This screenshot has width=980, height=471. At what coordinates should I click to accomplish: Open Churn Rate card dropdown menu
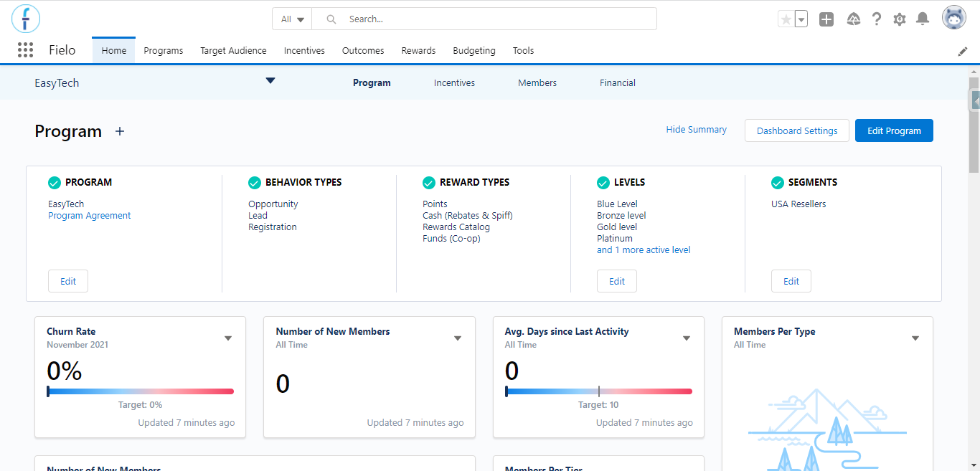point(228,338)
